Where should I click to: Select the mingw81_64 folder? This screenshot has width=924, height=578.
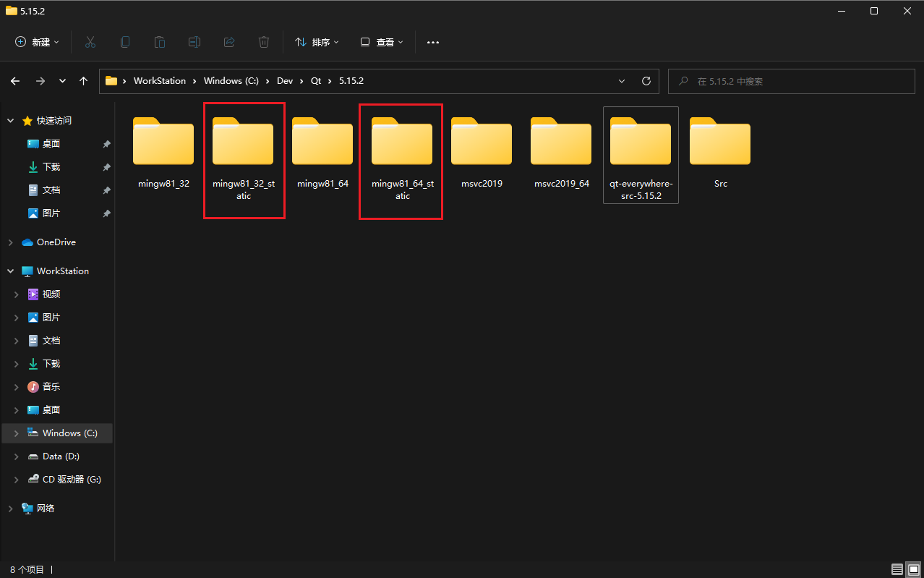pos(322,153)
